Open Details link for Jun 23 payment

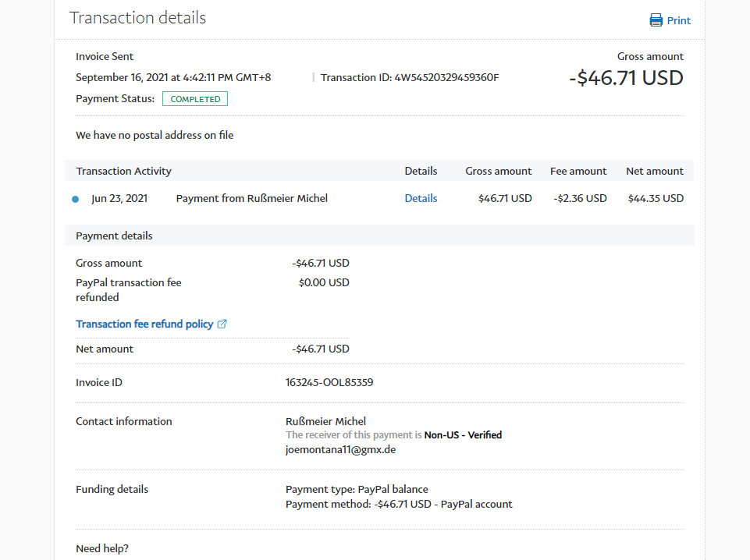(x=421, y=198)
